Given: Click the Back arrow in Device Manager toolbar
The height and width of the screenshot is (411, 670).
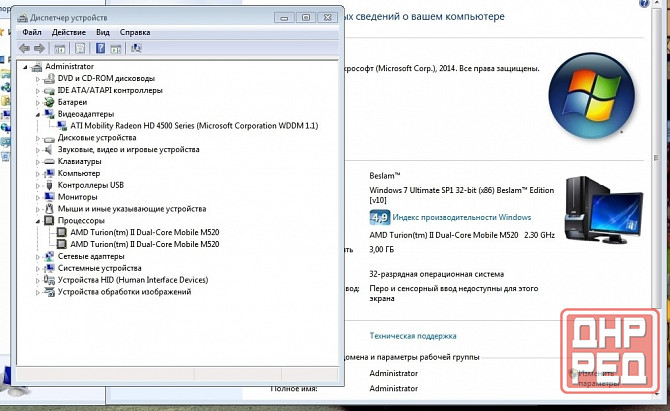Looking at the screenshot, I should click(x=25, y=48).
